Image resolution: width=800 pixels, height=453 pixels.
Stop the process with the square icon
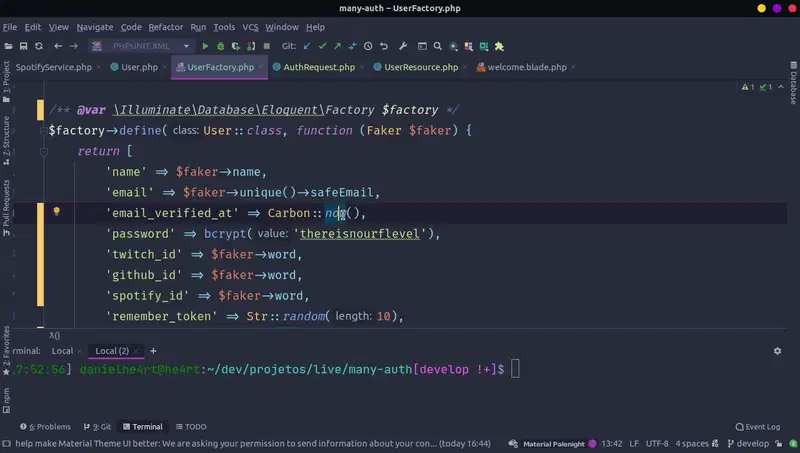266,46
